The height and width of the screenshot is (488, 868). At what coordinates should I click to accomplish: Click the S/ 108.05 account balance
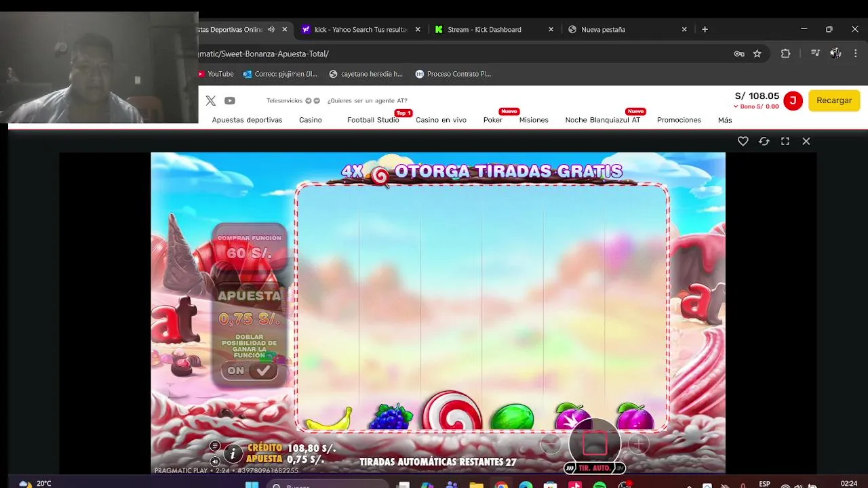757,96
